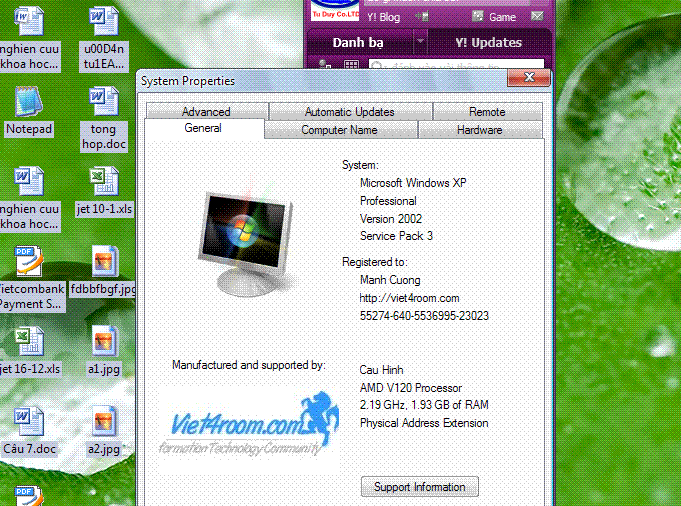
Task: Click the AMD V120 Processor text
Action: tap(411, 388)
